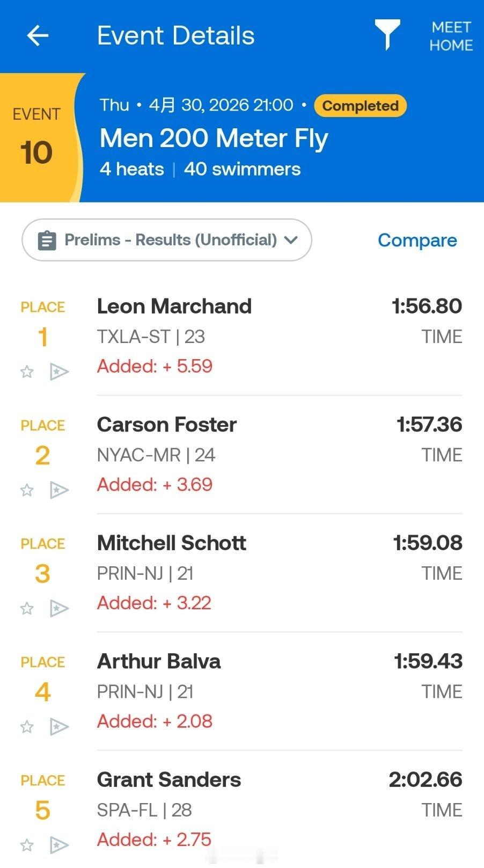
Task: Expand results type chevron arrow
Action: [x=291, y=240]
